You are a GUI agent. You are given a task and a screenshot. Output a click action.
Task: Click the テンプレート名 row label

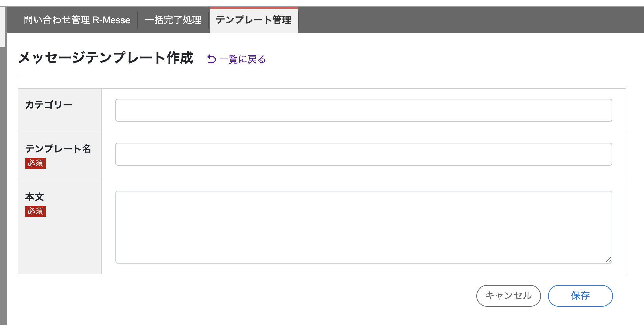[x=58, y=149]
